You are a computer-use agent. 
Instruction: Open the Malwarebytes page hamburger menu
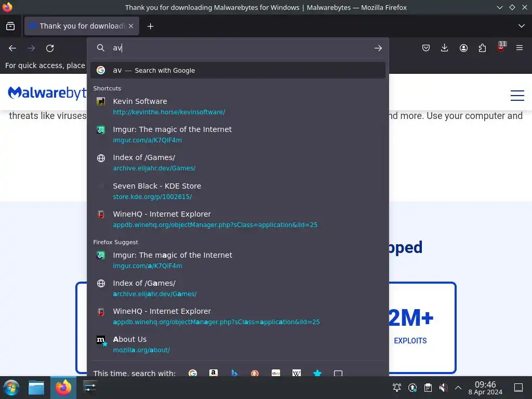517,96
